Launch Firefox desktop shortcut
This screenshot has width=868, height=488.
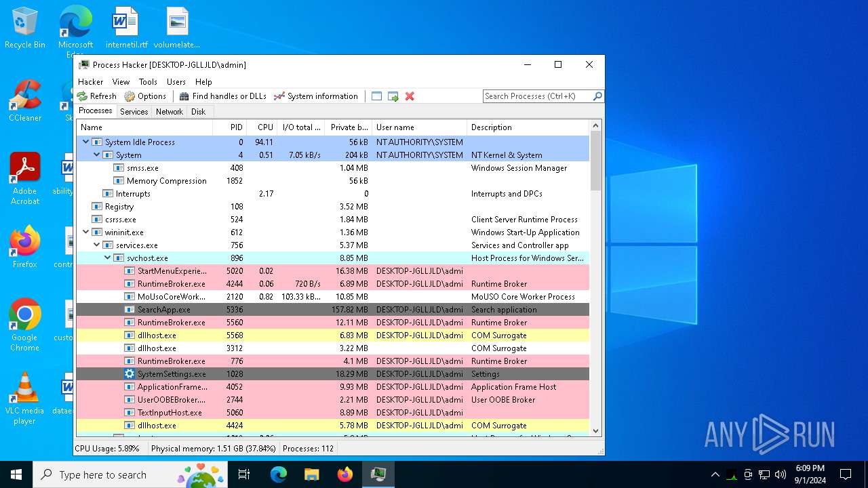pos(25,247)
